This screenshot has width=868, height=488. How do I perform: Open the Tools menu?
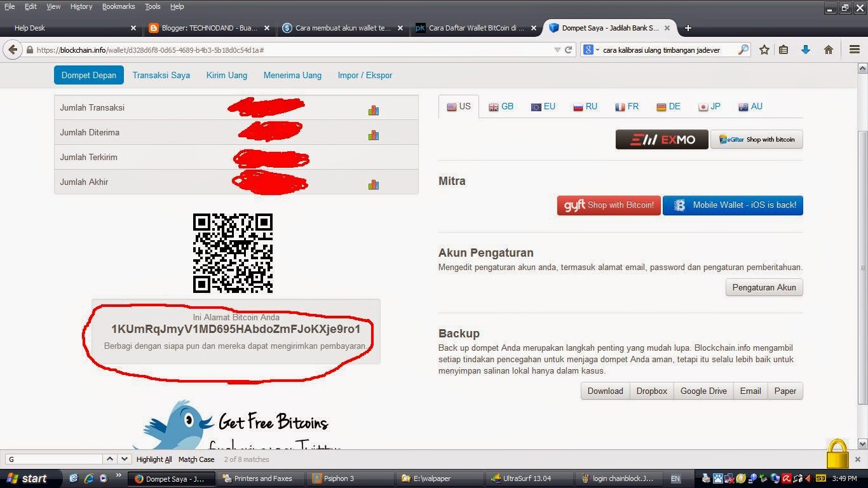tap(153, 6)
